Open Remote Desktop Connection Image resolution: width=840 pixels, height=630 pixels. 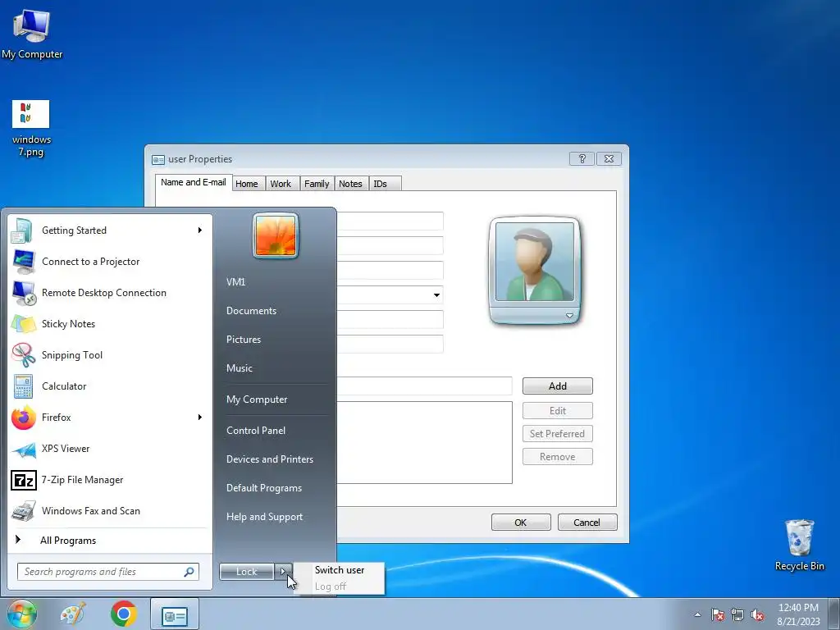coord(110,293)
